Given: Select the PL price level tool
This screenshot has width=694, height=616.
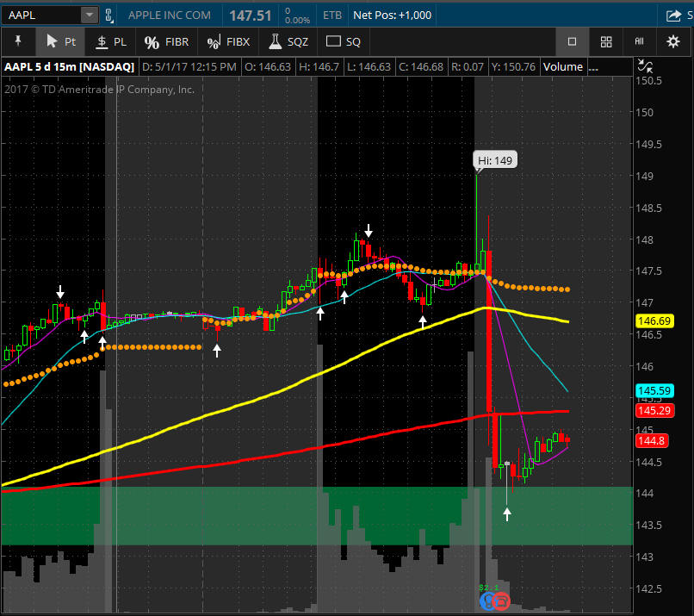Looking at the screenshot, I should coord(111,41).
